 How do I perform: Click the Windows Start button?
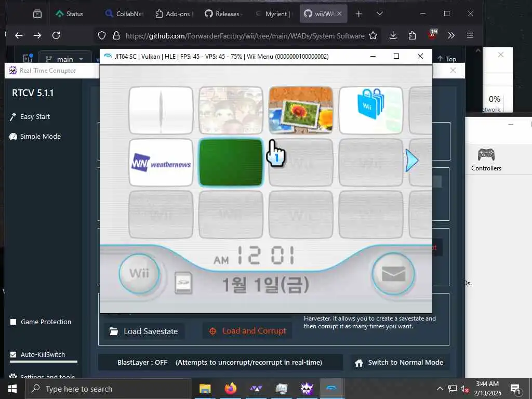[x=12, y=389]
